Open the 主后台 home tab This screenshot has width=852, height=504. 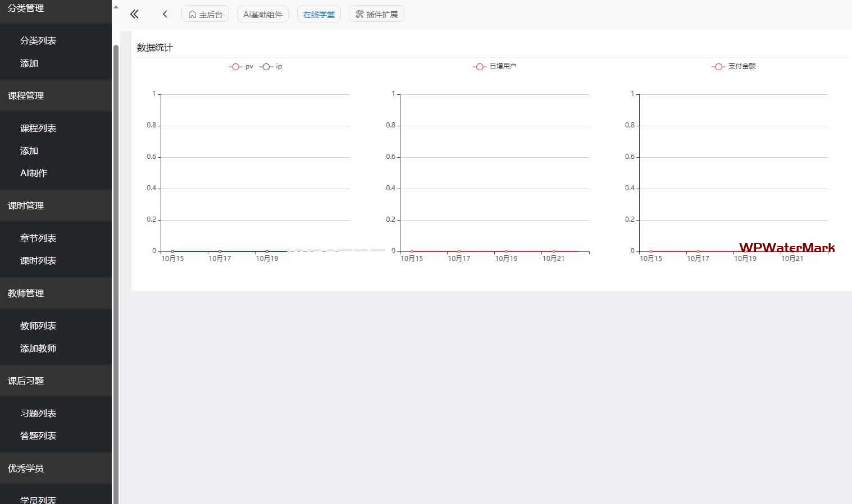(205, 14)
